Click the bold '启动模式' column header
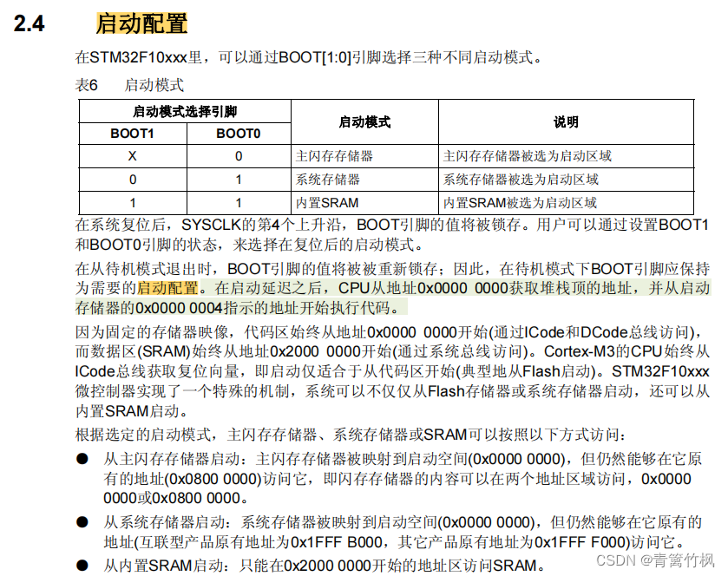Viewport: 728px width, 576px height. (364, 122)
